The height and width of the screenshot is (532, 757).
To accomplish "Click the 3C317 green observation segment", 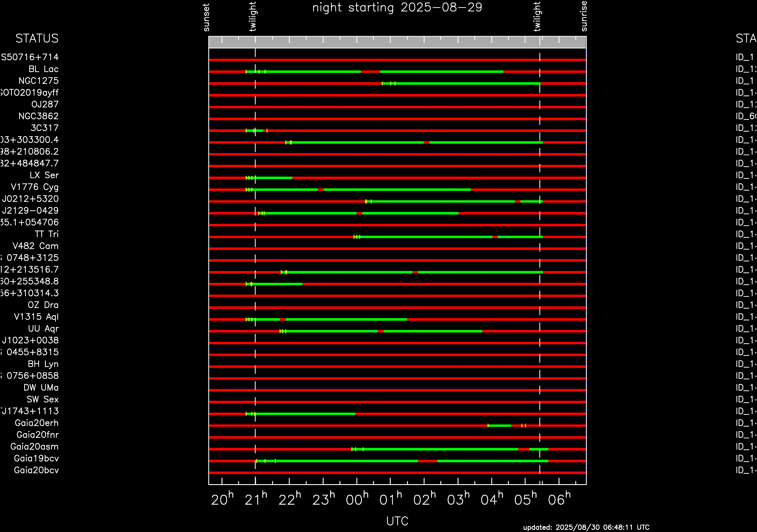I will (x=259, y=131).
